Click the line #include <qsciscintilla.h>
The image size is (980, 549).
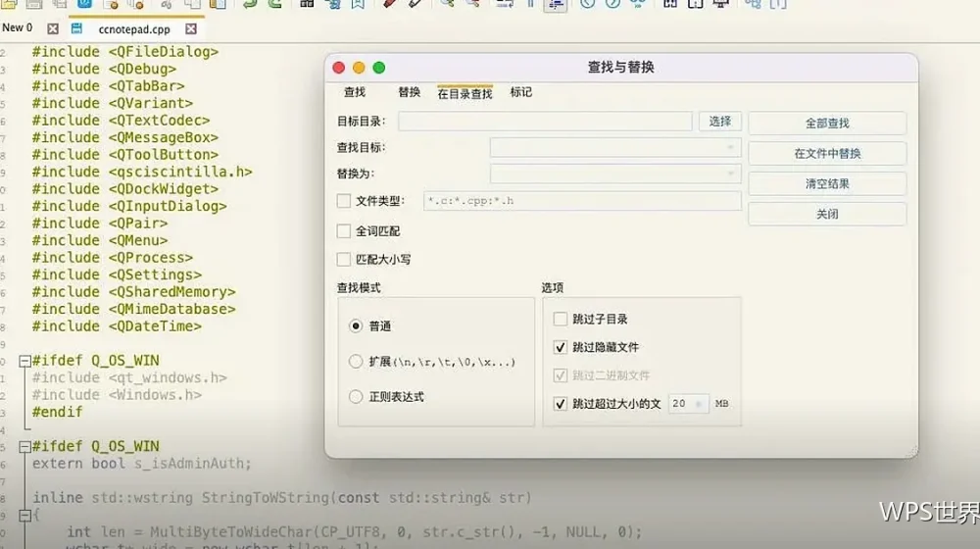click(x=142, y=172)
